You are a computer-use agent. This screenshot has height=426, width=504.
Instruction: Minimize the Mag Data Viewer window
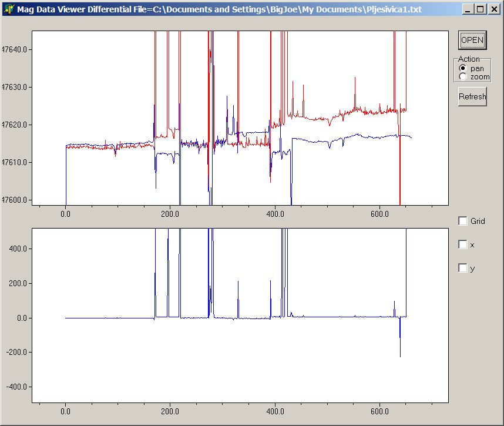click(468, 9)
